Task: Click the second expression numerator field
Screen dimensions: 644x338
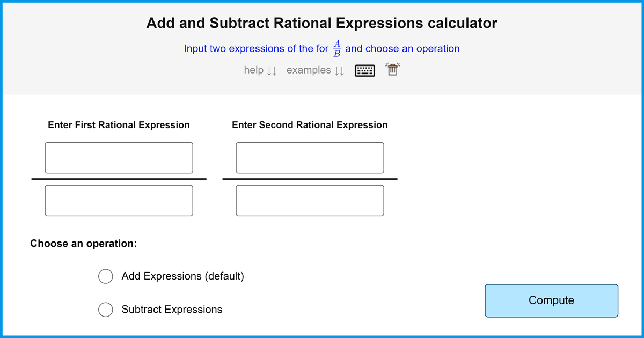Action: tap(310, 158)
